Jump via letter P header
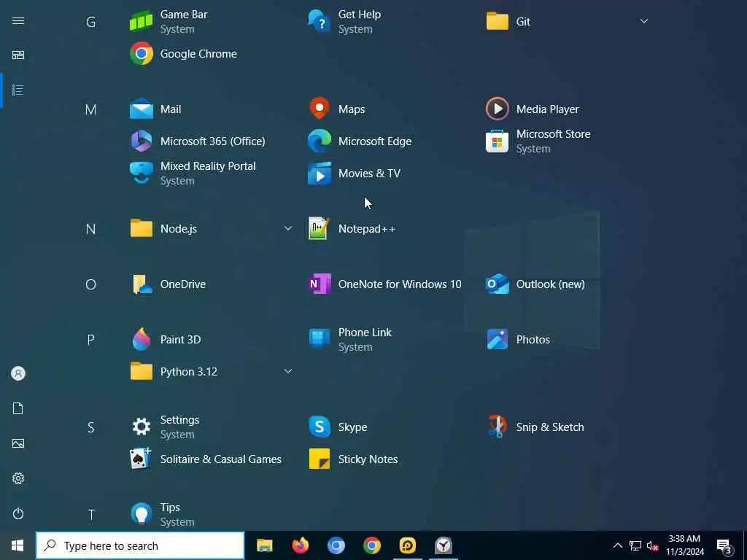The height and width of the screenshot is (560, 747). (90, 340)
